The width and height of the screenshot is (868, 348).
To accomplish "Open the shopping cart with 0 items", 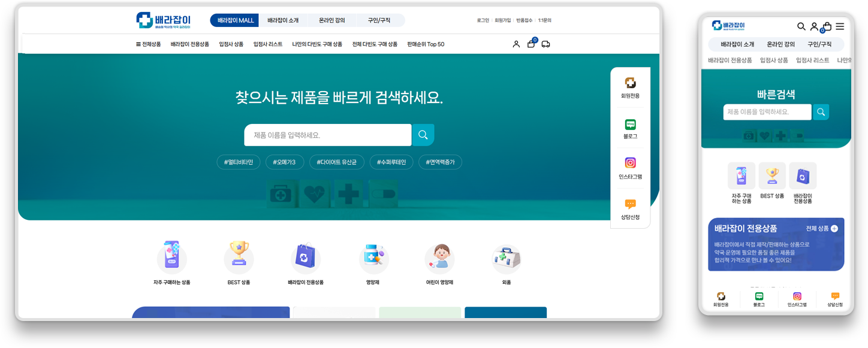I will pyautogui.click(x=530, y=44).
